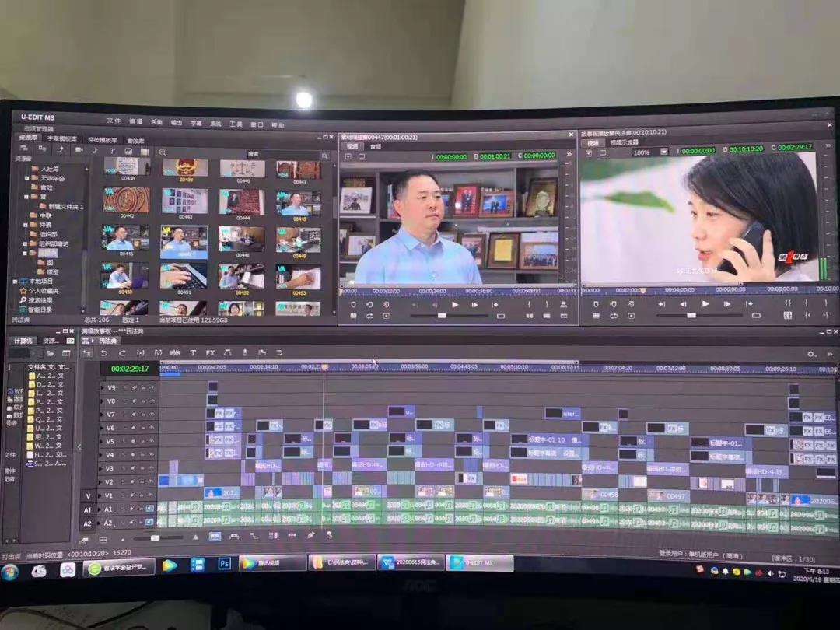Click the zoom magnifier icon above thumbnails
840x630 pixels.
162,152
